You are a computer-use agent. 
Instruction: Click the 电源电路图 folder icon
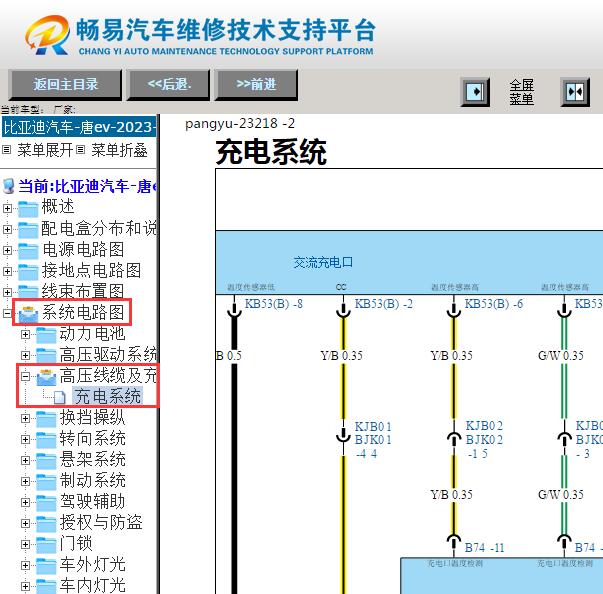click(x=28, y=251)
